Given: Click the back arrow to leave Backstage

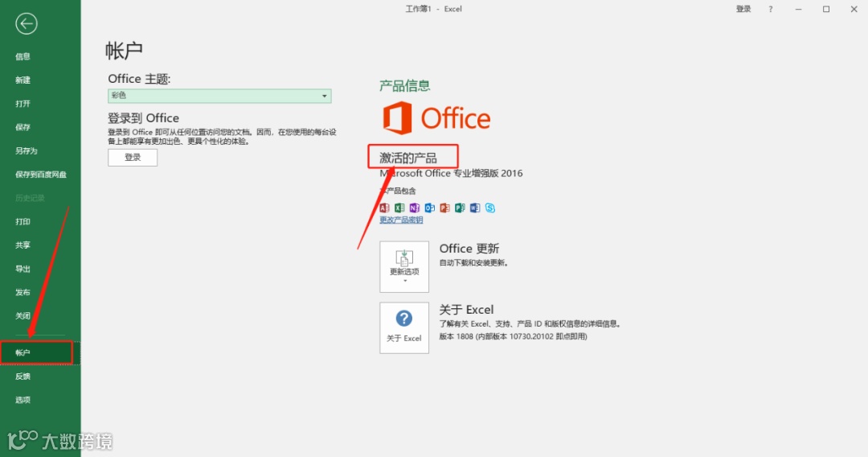Looking at the screenshot, I should [26, 24].
